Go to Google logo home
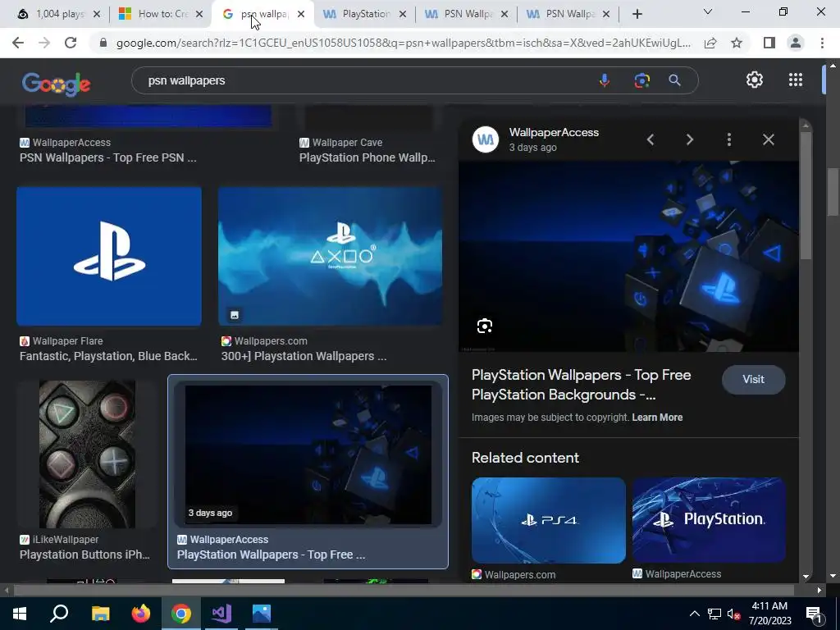The height and width of the screenshot is (630, 840). 57,84
